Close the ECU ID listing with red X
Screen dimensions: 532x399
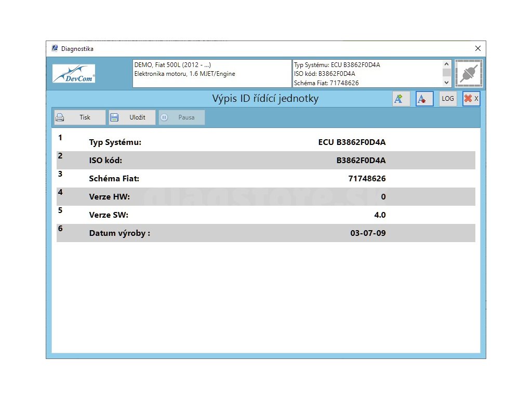[x=471, y=99]
